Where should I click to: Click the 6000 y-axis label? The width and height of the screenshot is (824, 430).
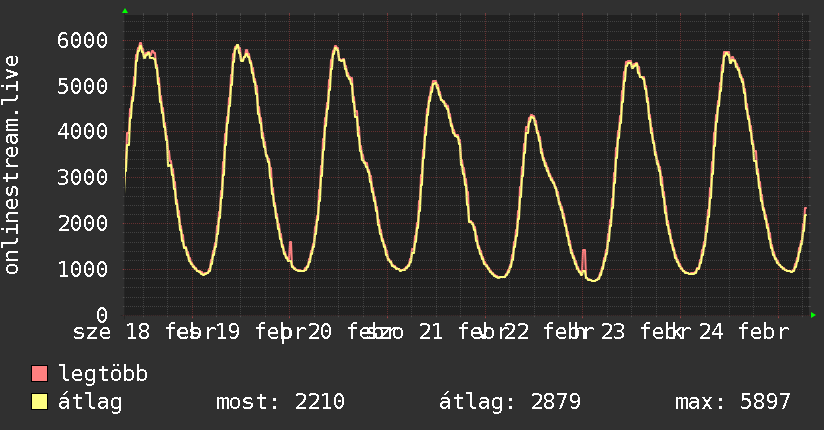coord(83,40)
